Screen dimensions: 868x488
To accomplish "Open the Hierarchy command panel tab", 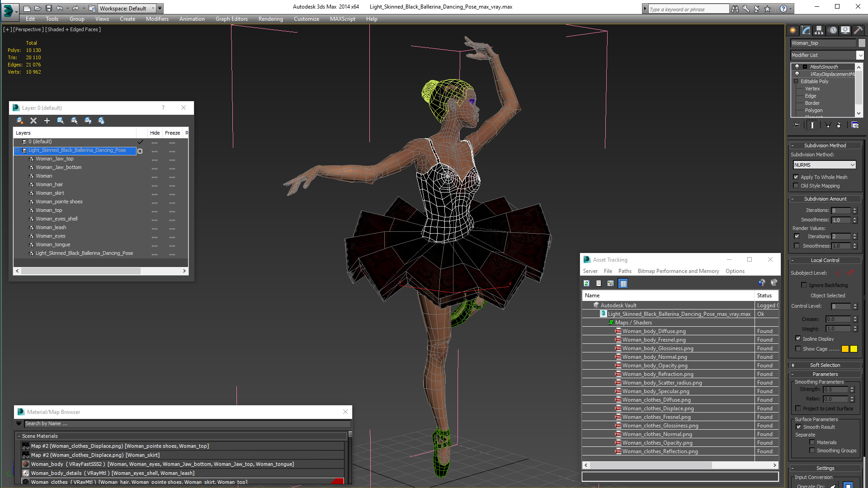I will 819,30.
